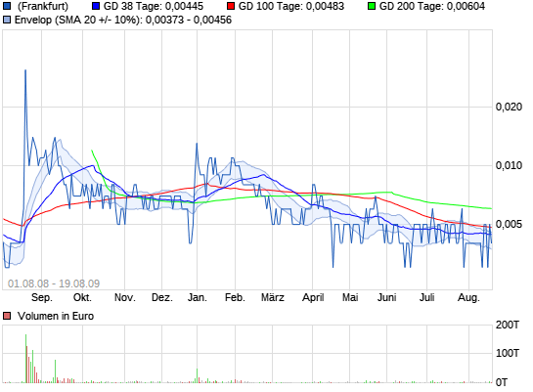The width and height of the screenshot is (533, 392).
Task: Click the blue Frankfurt legend swatch
Action: (x=7, y=6)
